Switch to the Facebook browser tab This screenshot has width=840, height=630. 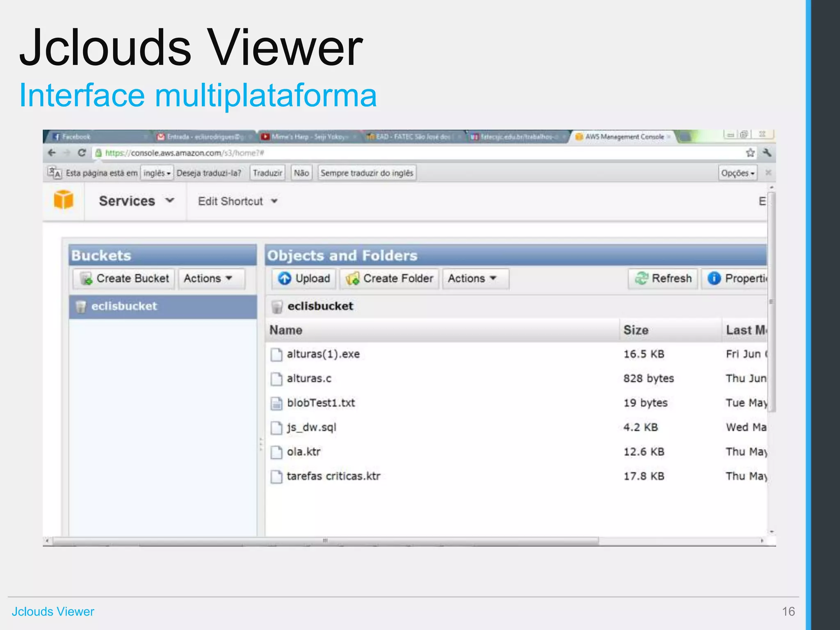tap(98, 137)
